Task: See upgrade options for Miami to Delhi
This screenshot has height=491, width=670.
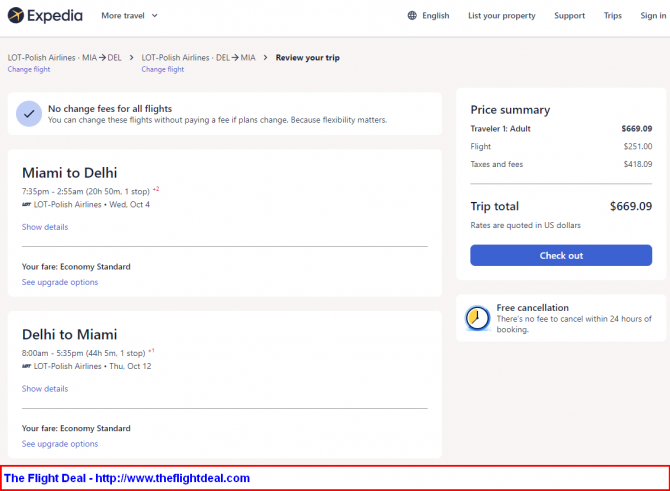Action: coord(60,282)
